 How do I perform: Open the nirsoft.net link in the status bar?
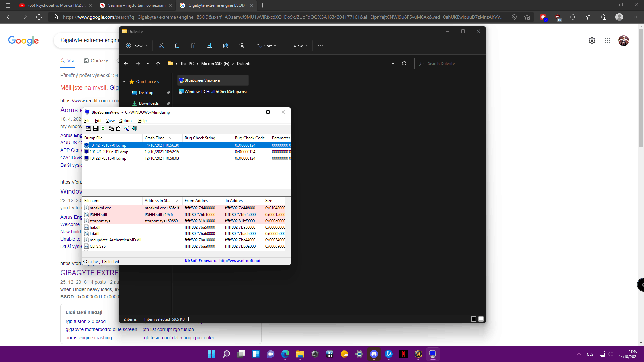point(239,261)
